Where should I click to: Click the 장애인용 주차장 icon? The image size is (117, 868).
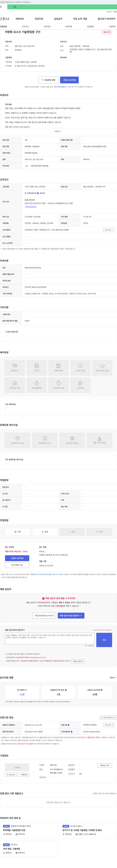pyautogui.click(x=17, y=440)
